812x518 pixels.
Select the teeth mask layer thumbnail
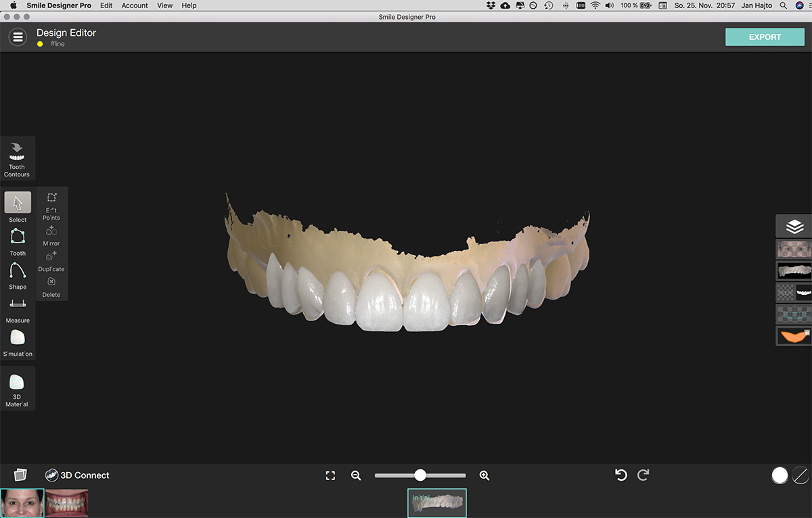[x=794, y=292]
